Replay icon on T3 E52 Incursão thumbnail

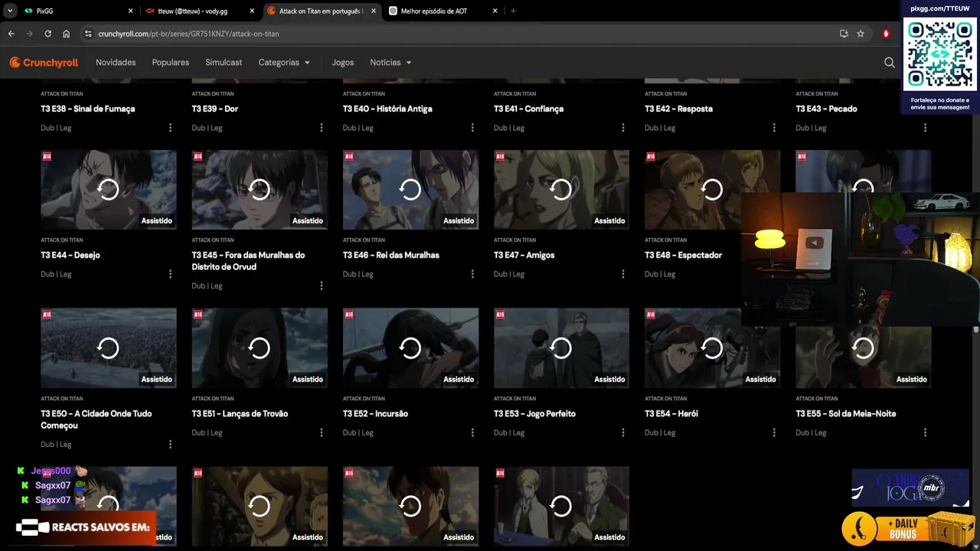coord(410,348)
